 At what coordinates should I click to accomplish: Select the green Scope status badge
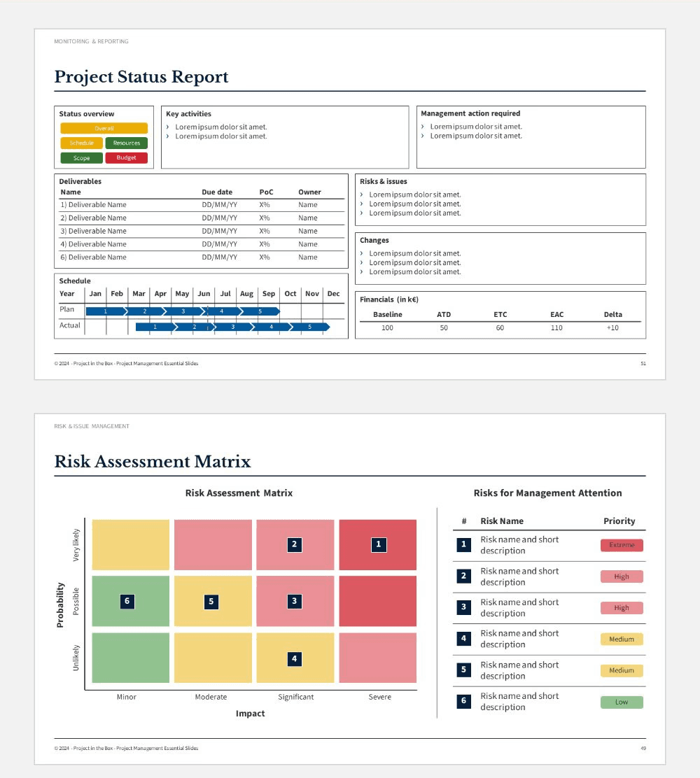81,158
